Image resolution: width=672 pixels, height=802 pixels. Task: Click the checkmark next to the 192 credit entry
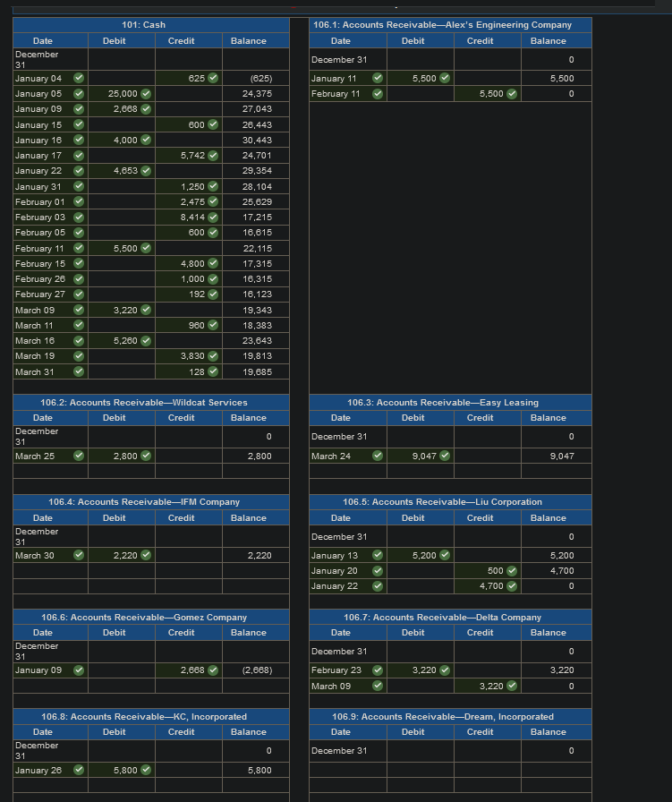coord(213,294)
